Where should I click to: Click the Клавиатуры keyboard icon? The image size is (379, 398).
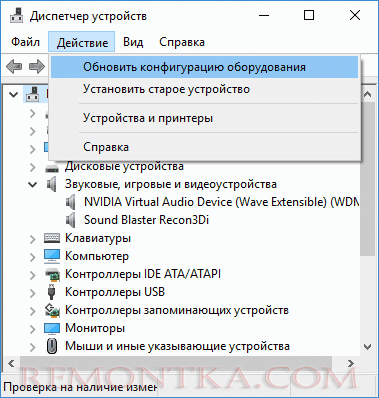pyautogui.click(x=52, y=238)
